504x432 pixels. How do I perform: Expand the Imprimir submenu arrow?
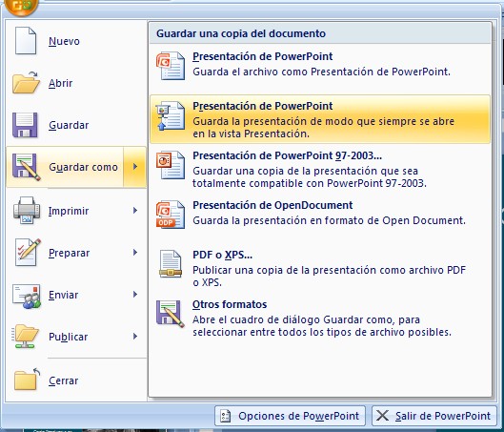click(135, 211)
